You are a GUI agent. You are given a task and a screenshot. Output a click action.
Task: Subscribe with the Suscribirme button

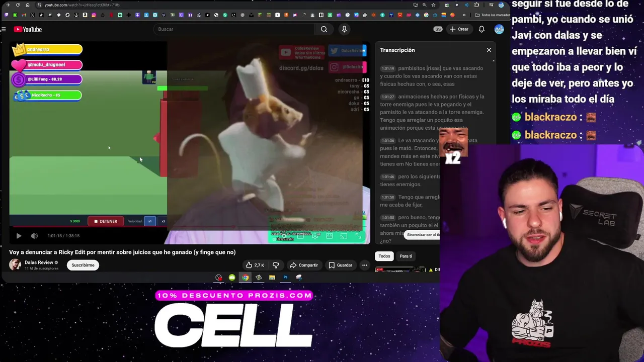(x=83, y=265)
